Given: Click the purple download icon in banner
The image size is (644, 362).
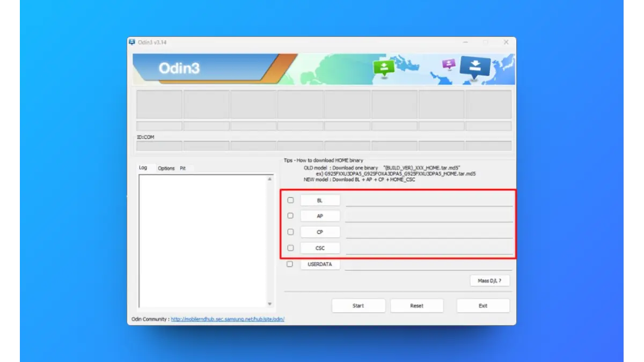Looking at the screenshot, I should 449,64.
